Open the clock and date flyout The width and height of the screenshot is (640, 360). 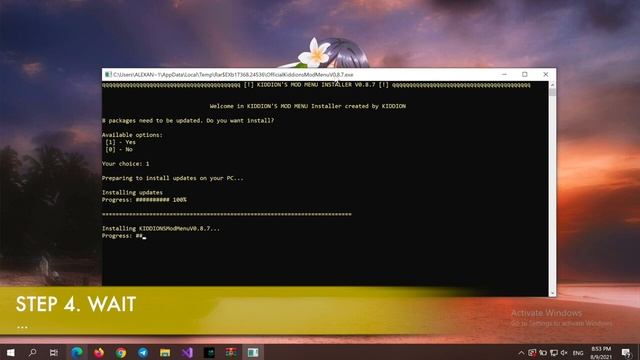[x=601, y=353]
